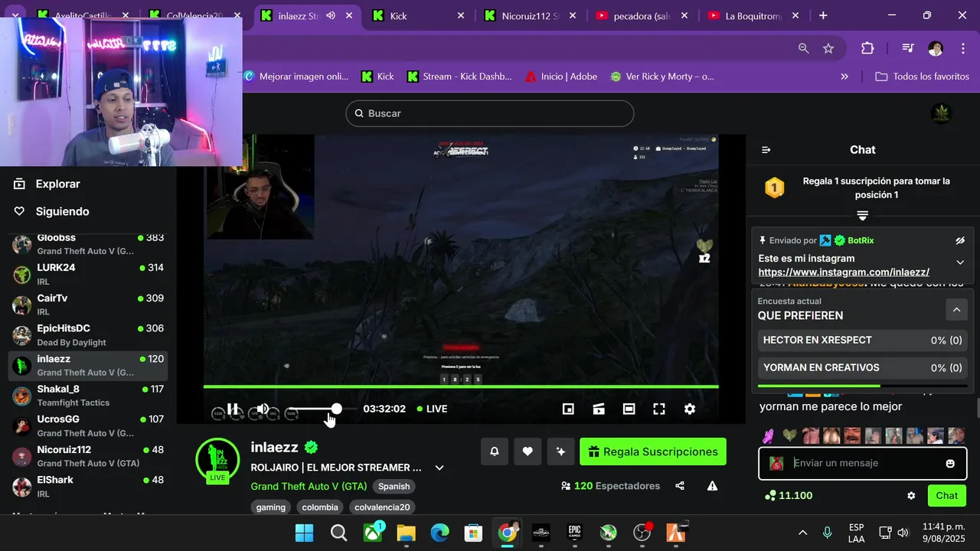Share the stream via share icon

[680, 486]
